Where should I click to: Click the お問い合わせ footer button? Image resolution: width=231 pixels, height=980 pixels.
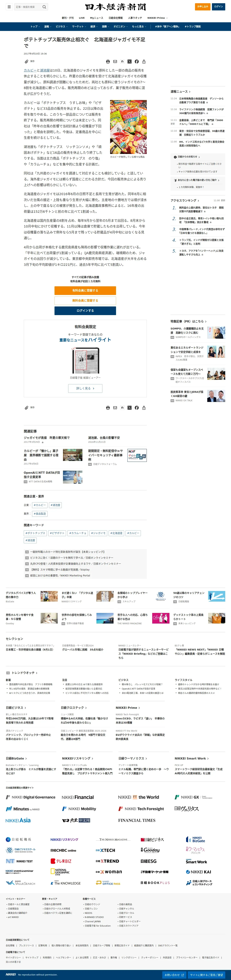pyautogui.click(x=174, y=975)
